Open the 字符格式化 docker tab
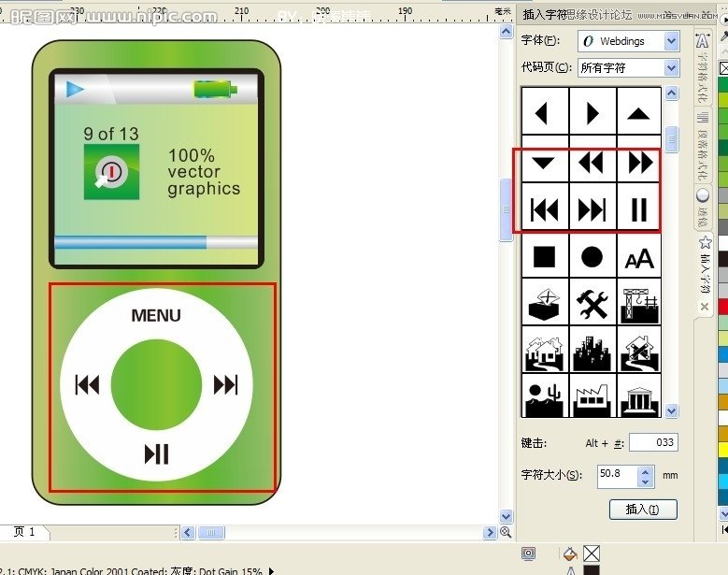Viewport: 728px width, 575px height. click(x=703, y=67)
